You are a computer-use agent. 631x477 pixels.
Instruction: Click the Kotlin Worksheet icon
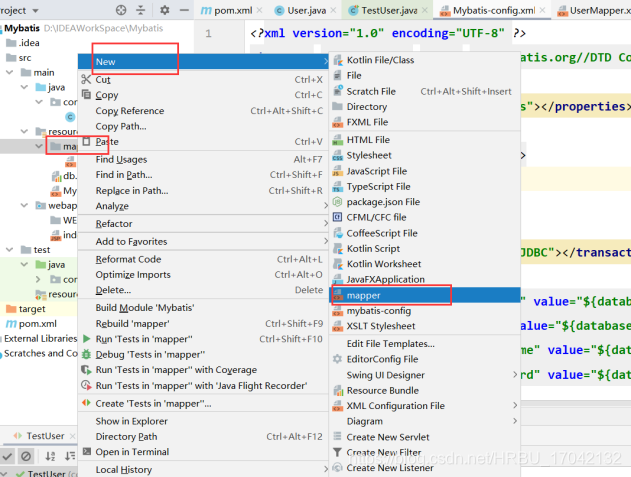[338, 264]
